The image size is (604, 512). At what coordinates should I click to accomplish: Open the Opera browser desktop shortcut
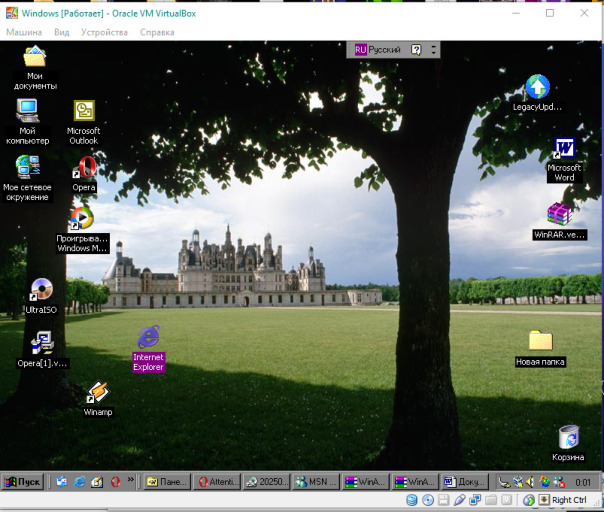click(85, 168)
